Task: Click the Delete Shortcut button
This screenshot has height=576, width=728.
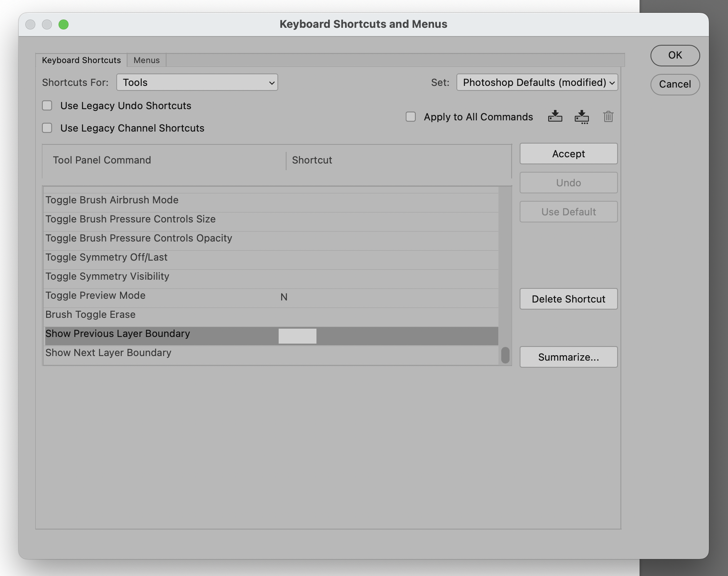Action: point(568,299)
